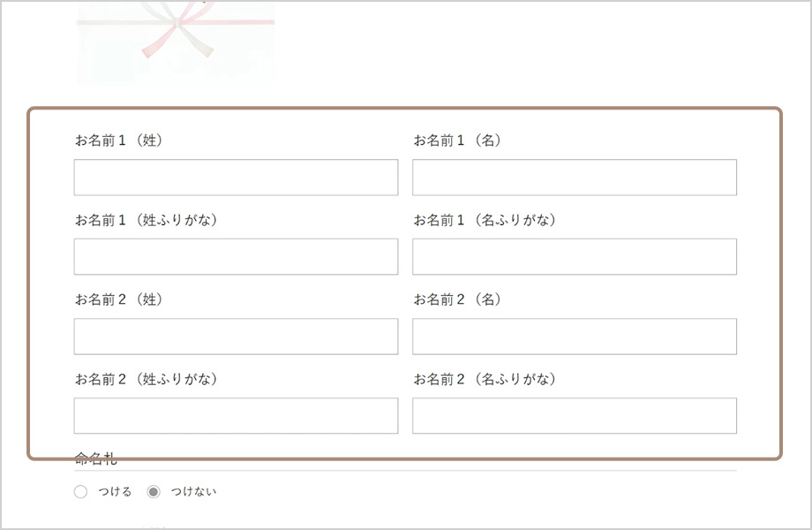
Task: Click the お名前2（名ふりがな） text box
Action: tap(575, 415)
